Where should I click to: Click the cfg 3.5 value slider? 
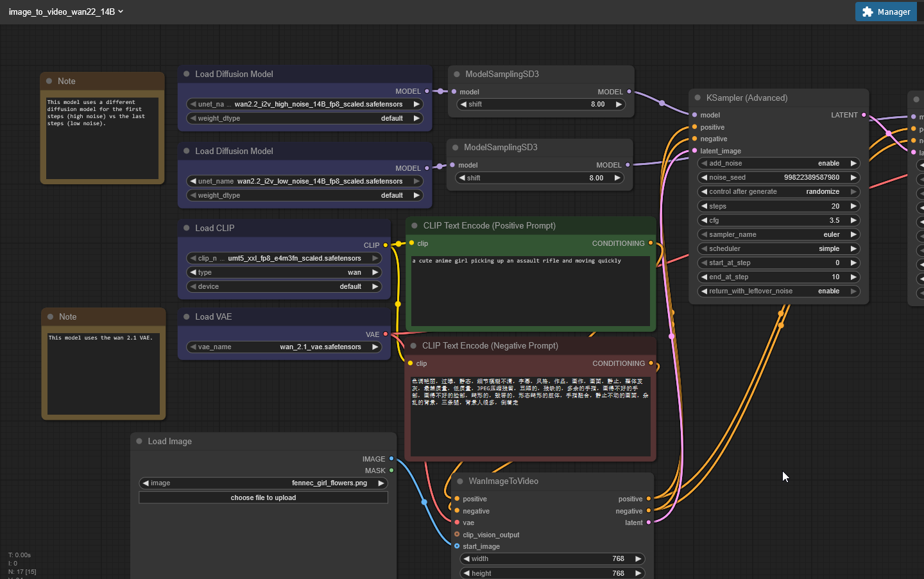pos(778,221)
